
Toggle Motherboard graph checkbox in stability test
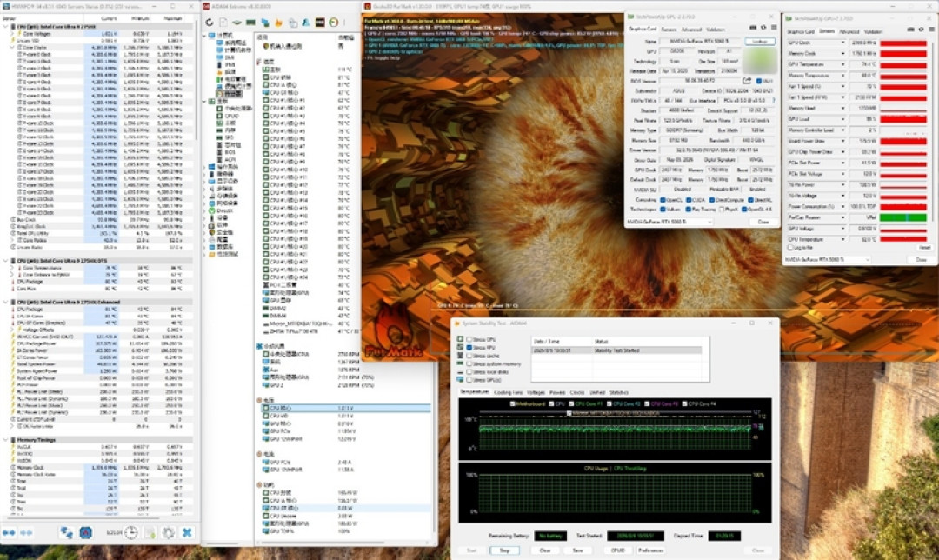512,403
